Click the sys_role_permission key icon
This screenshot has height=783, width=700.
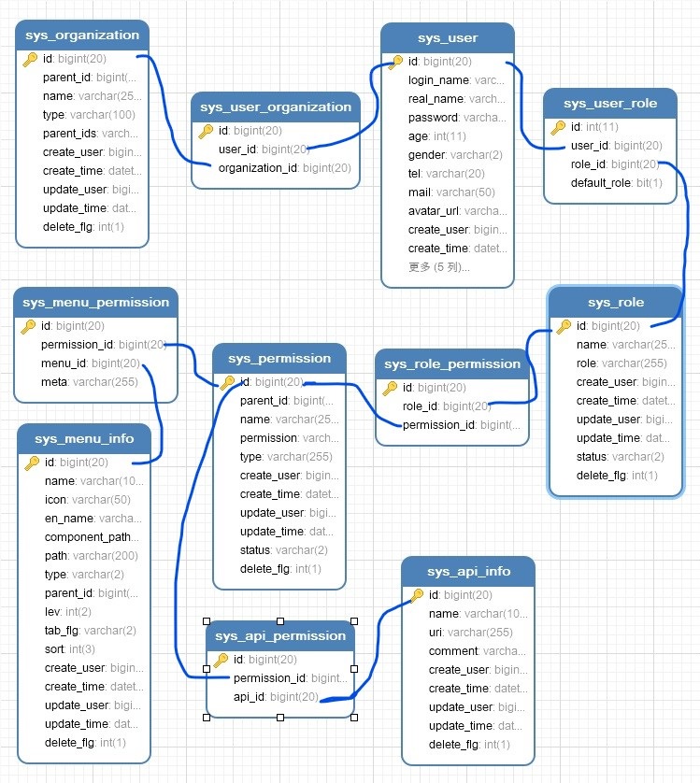click(391, 388)
